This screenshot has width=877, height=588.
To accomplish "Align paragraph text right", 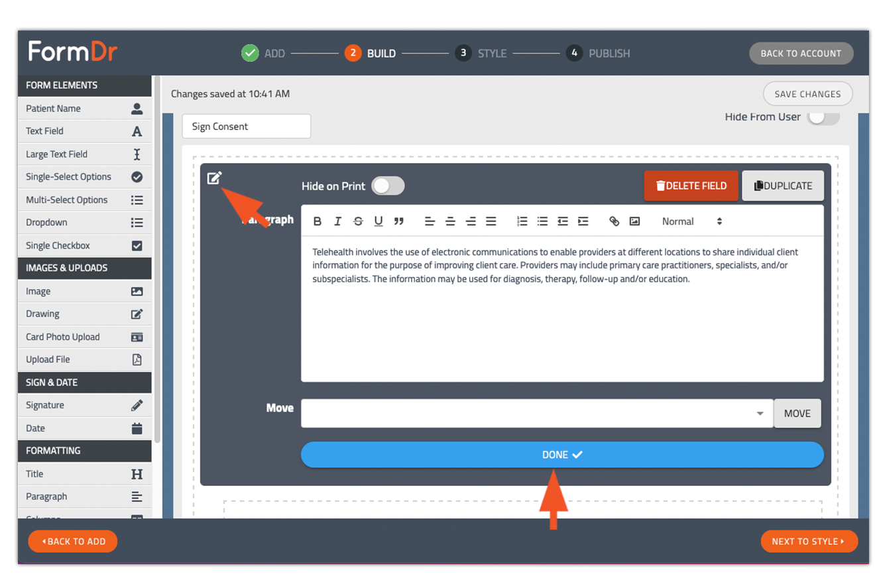I will click(471, 221).
